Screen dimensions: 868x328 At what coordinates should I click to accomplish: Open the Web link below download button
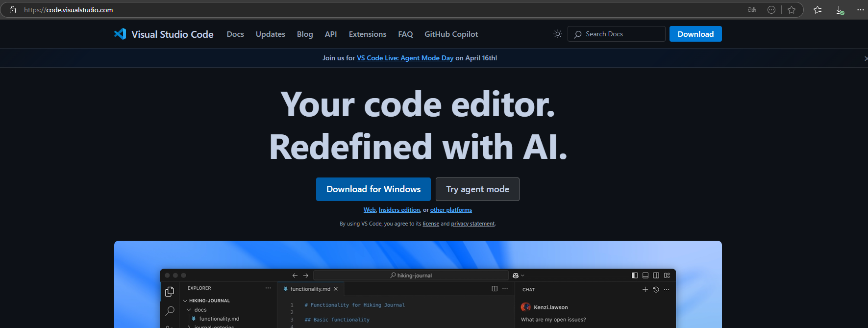pyautogui.click(x=370, y=210)
